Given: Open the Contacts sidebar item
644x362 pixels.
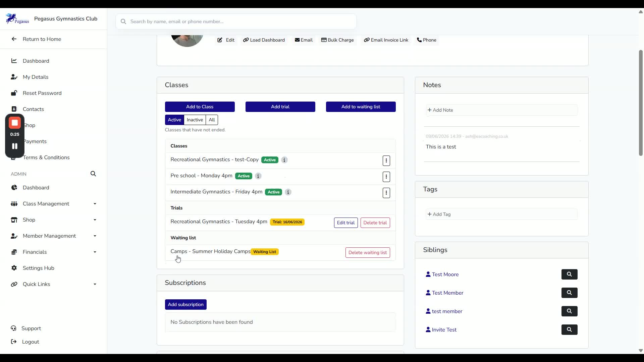Looking at the screenshot, I should pos(33,109).
